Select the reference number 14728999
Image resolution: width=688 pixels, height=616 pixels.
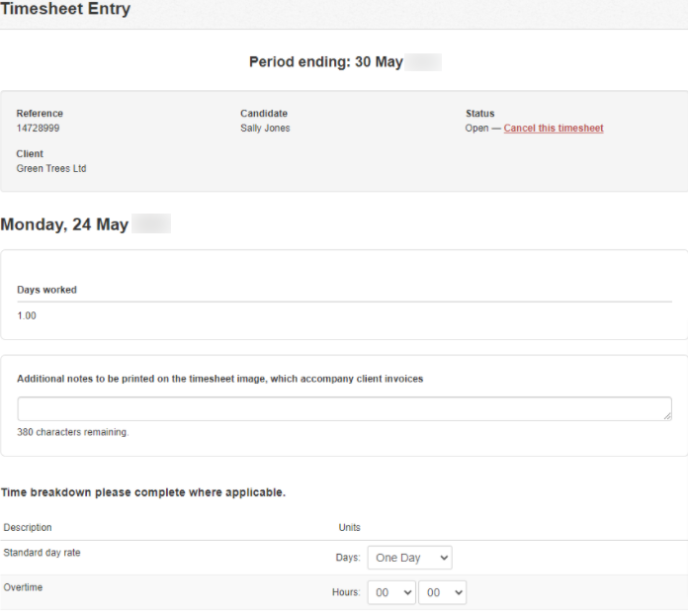click(38, 129)
